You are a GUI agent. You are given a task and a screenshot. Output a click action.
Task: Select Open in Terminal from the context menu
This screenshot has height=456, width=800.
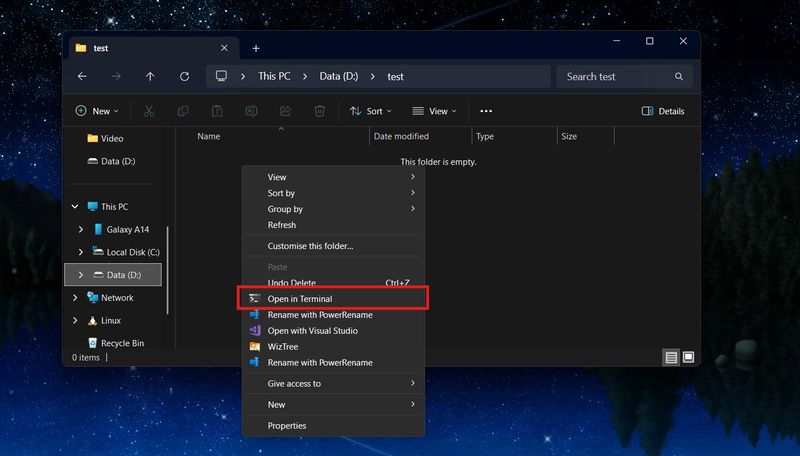[300, 299]
